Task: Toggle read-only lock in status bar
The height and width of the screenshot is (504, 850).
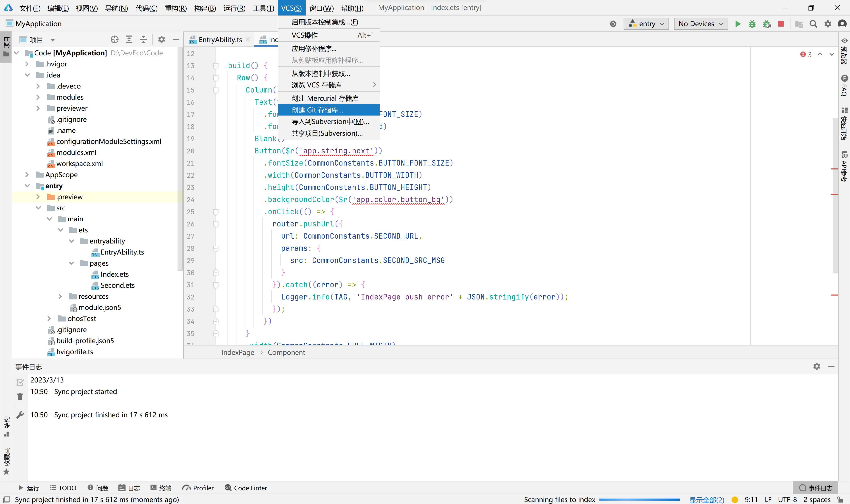Action: [x=840, y=499]
